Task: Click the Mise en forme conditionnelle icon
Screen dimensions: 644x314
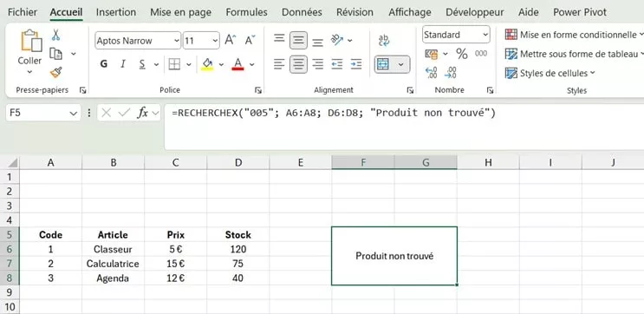Action: coord(511,35)
